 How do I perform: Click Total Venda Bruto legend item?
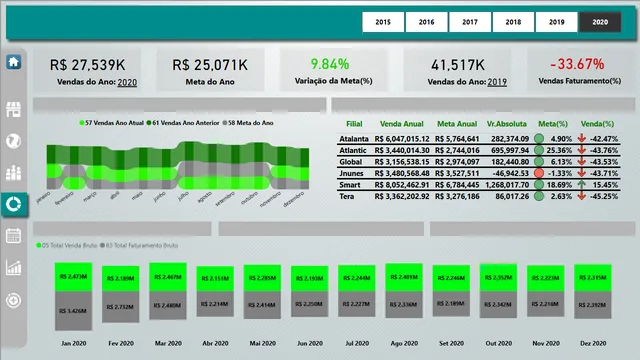(67, 245)
